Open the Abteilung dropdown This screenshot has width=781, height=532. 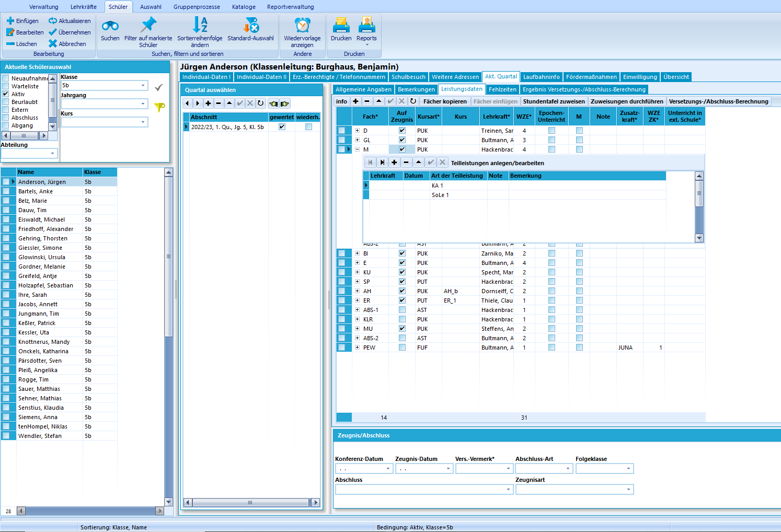click(52, 154)
